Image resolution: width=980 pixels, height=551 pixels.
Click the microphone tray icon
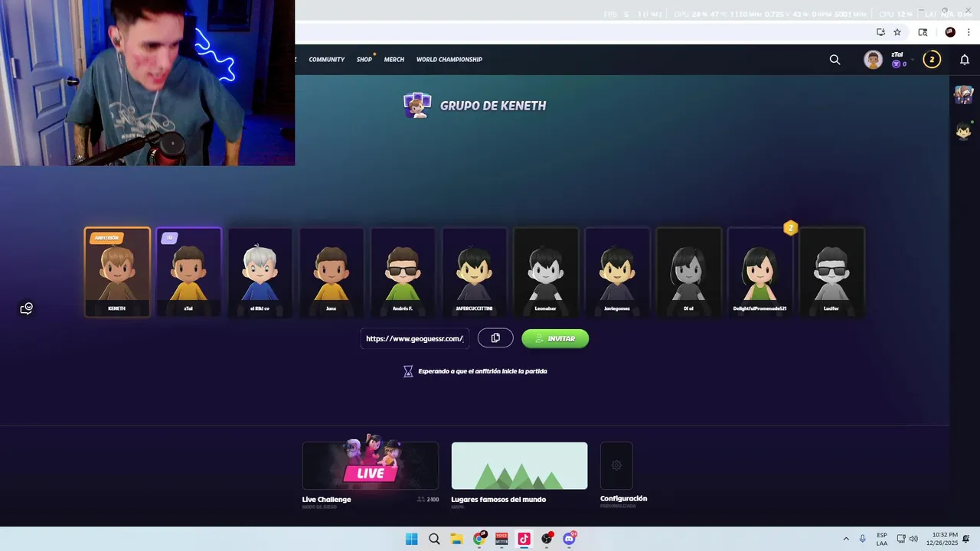pos(863,539)
